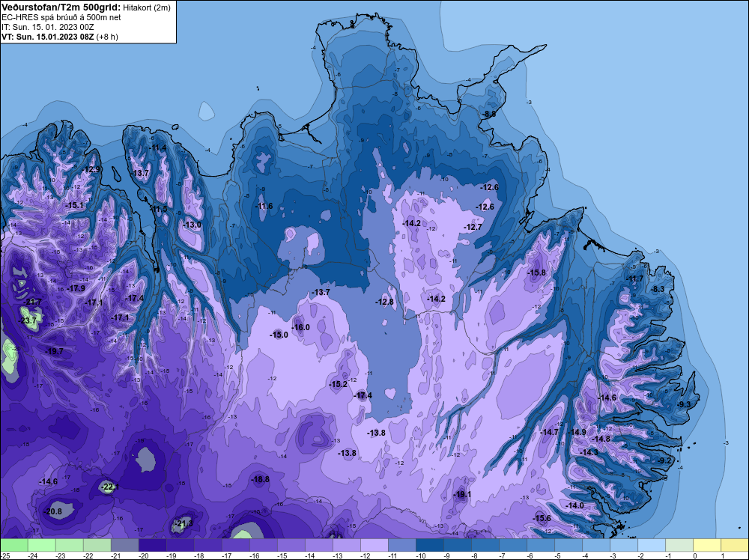
Task: Click the '-15.2' temperature label
Action: pyautogui.click(x=339, y=384)
